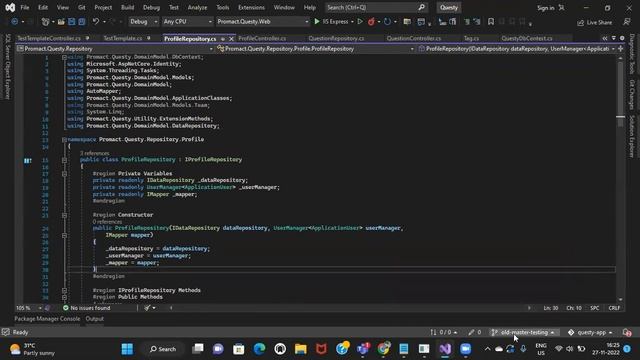Open the Extensions menu
Viewport: 640px width, 360px height.
[x=251, y=7]
